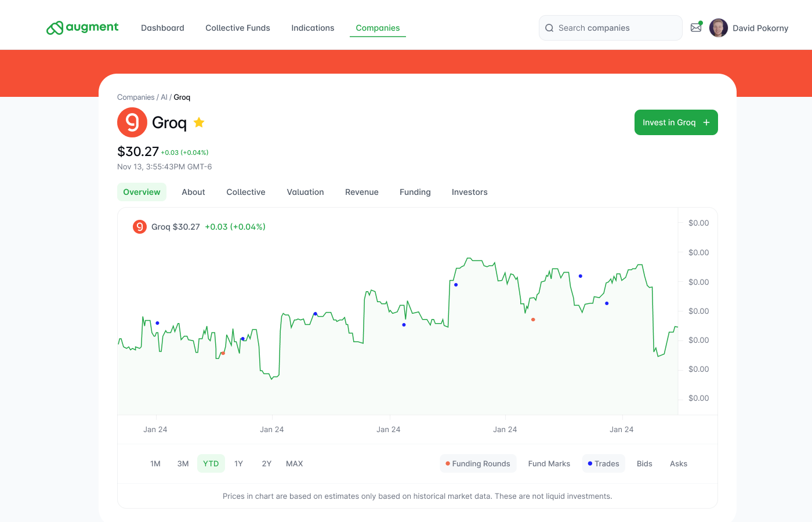Set chart range to 1M

pos(155,463)
